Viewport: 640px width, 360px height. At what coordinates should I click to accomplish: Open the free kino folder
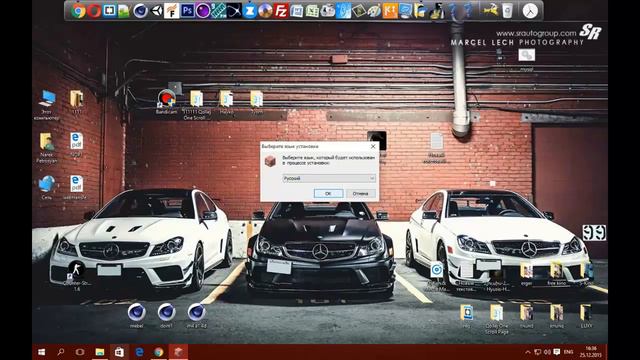coord(556,273)
